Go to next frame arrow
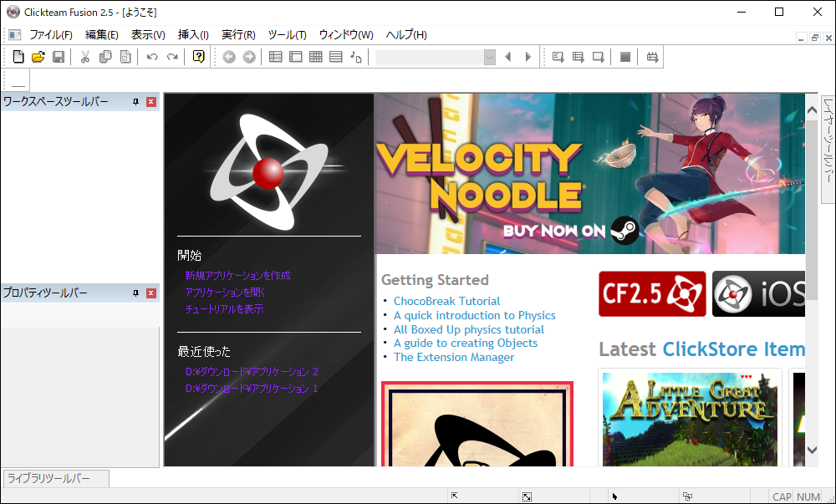The image size is (836, 504). 528,57
